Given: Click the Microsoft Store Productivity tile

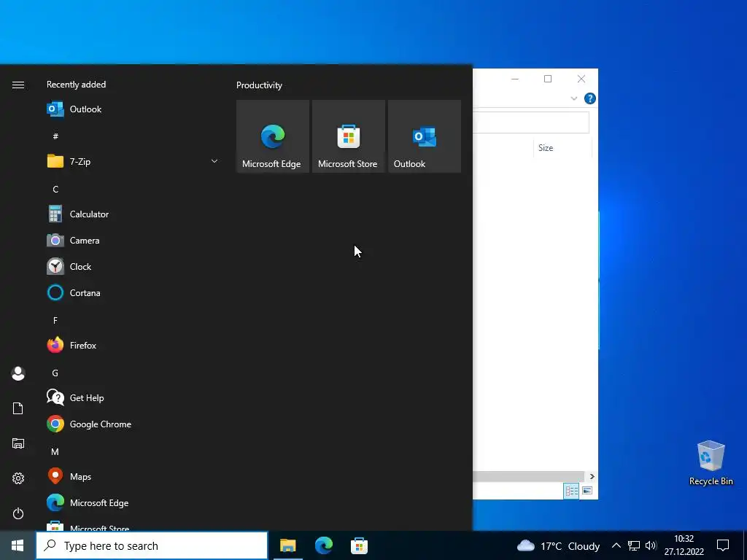Looking at the screenshot, I should point(348,136).
